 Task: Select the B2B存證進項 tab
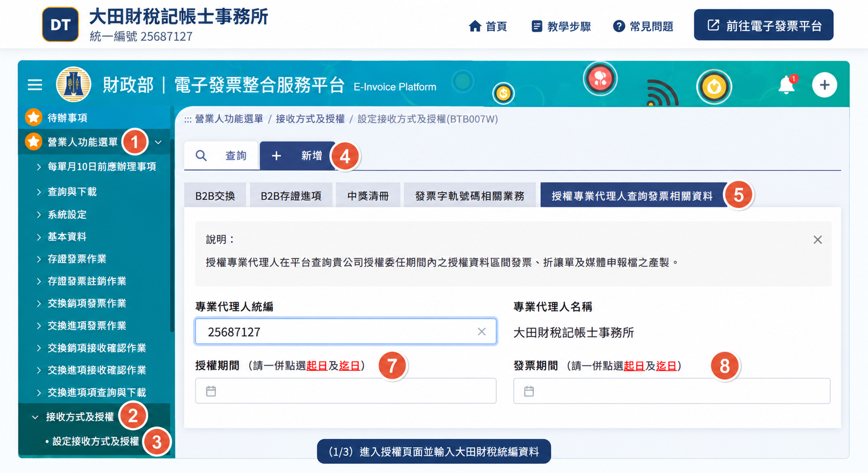(x=291, y=196)
